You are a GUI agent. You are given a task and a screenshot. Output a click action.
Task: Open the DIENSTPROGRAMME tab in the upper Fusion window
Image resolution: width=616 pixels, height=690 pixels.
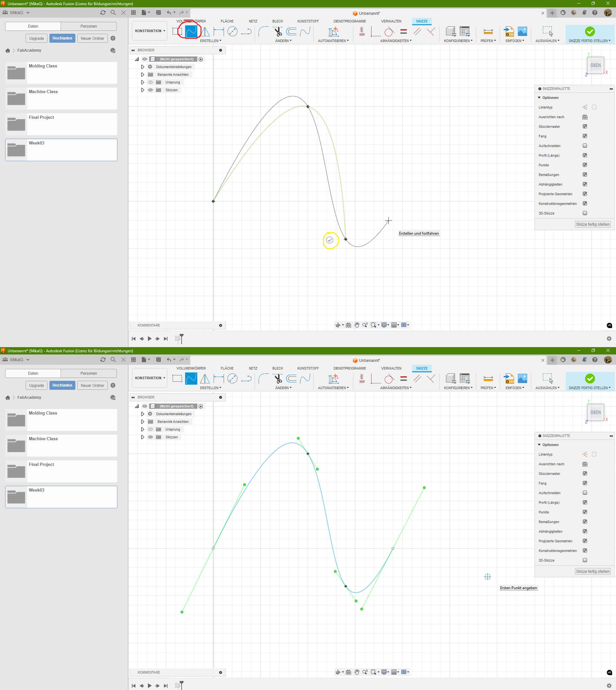click(350, 21)
